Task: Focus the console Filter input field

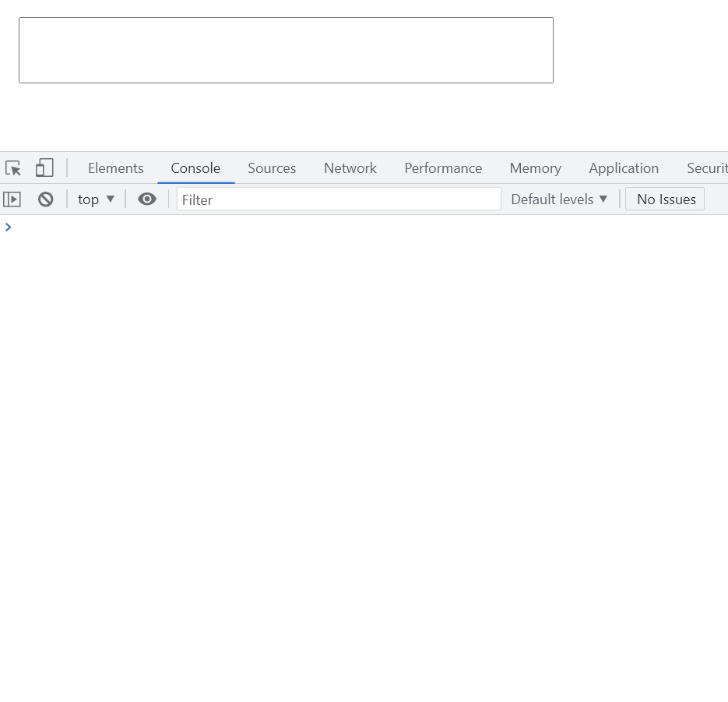Action: coord(339,199)
